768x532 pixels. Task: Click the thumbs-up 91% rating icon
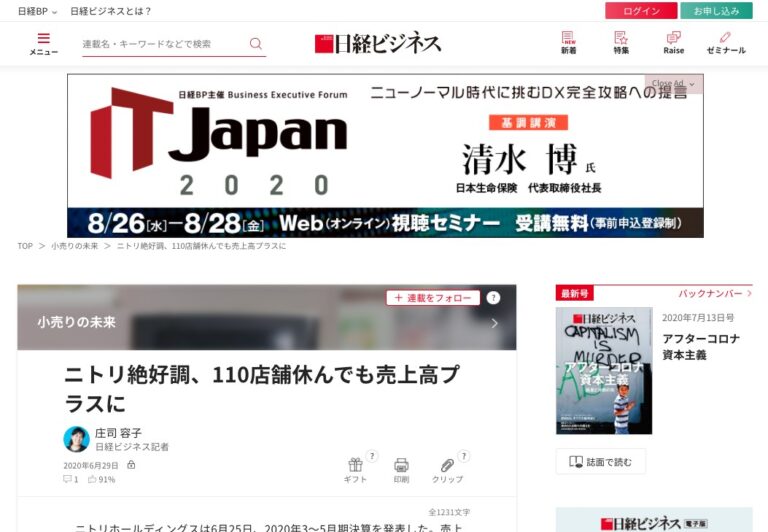92,479
